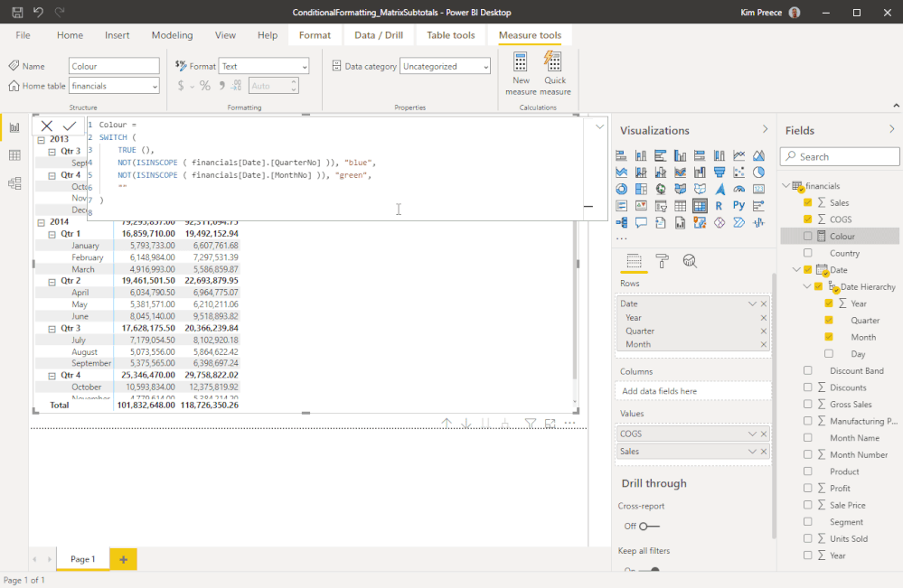Screen dimensions: 903x588
Task: Open the Format dropdown showing Text
Action: [264, 66]
